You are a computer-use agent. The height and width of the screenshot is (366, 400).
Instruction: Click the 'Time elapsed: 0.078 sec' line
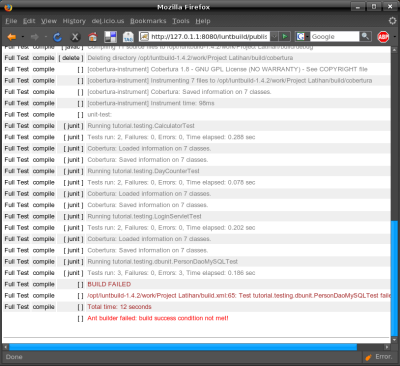point(171,182)
